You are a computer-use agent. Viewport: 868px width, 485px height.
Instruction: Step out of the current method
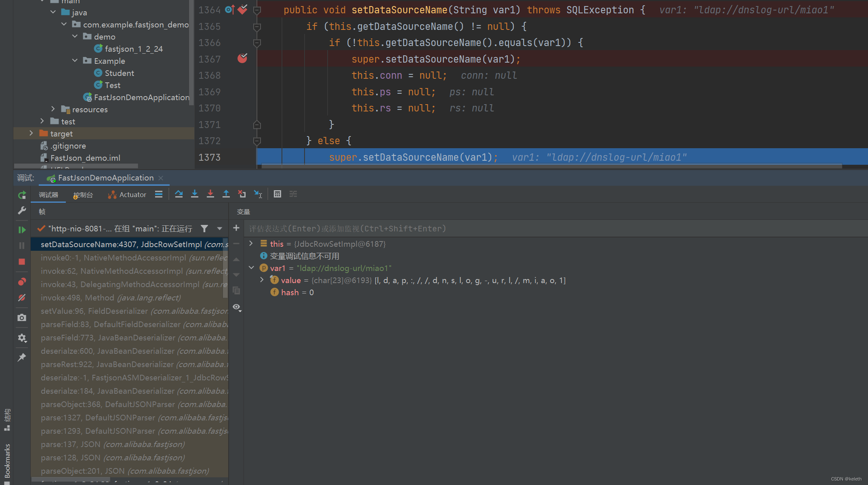click(226, 194)
